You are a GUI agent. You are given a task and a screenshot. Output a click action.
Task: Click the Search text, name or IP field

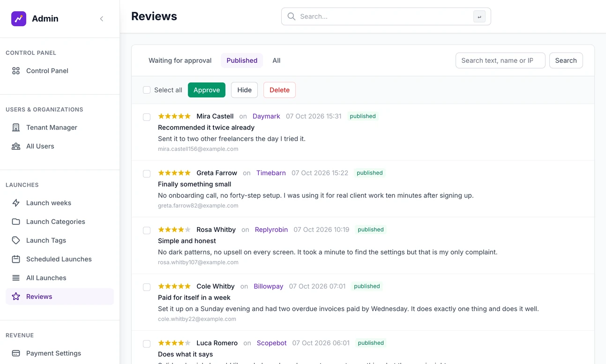(x=500, y=60)
